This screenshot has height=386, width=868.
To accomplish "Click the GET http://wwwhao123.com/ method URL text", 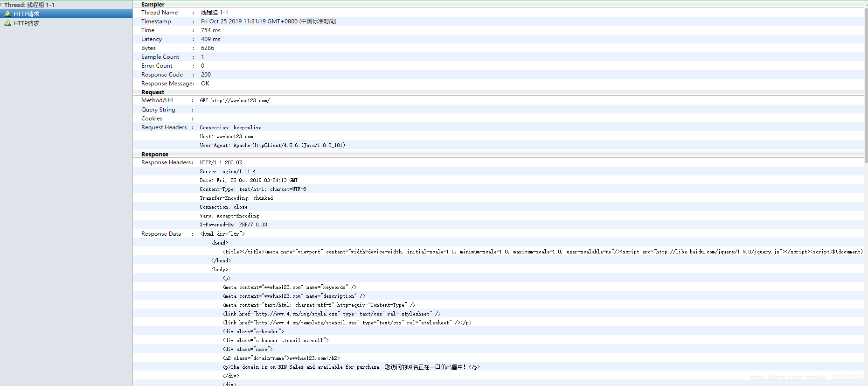I will [x=235, y=100].
